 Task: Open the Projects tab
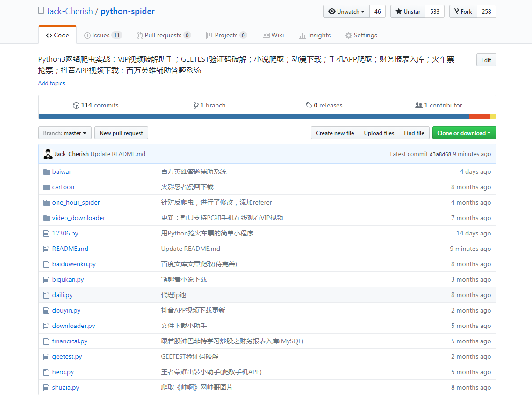click(226, 35)
